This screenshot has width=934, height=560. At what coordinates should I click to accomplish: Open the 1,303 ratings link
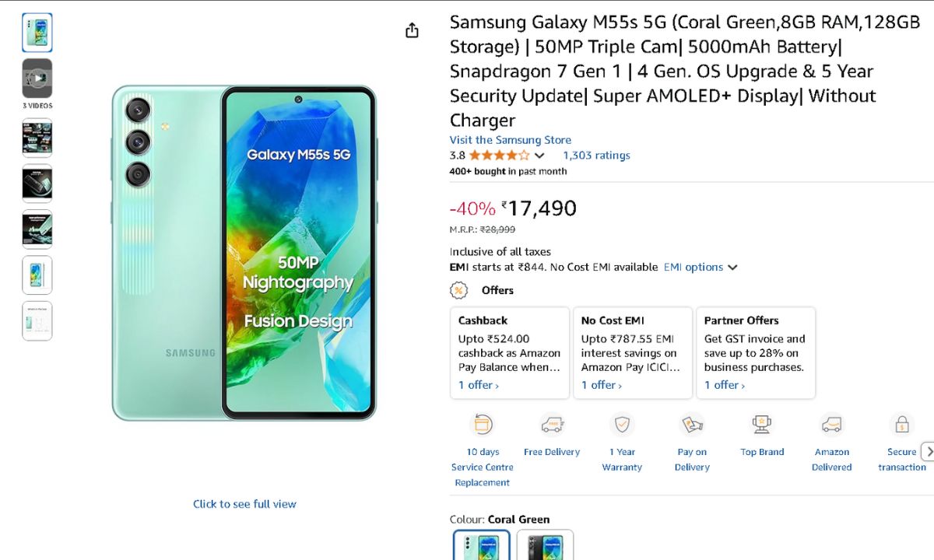tap(596, 156)
